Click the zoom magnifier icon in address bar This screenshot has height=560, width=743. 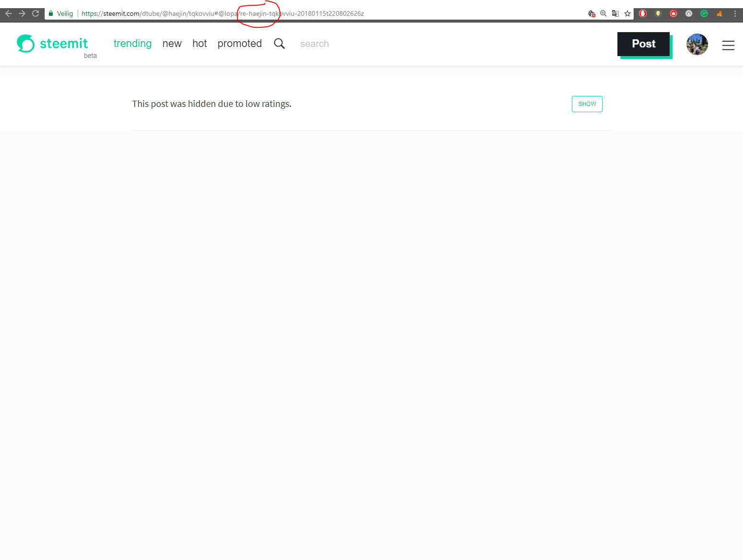click(604, 13)
